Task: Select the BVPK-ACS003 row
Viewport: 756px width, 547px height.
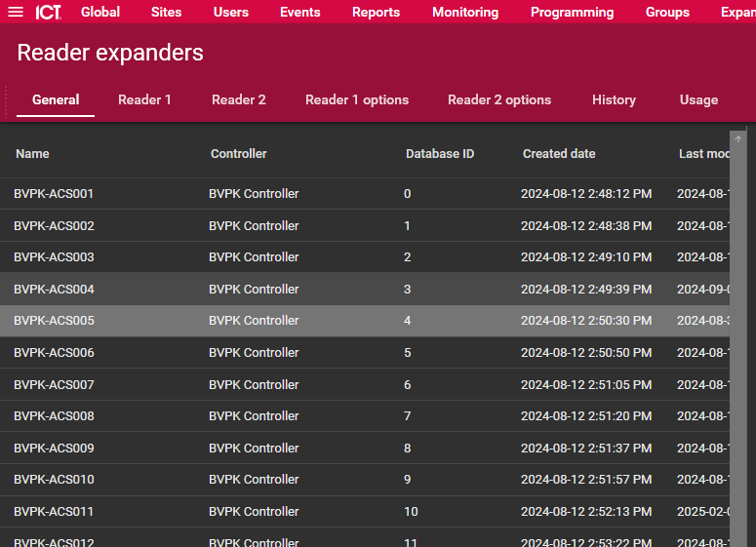Action: pos(365,257)
